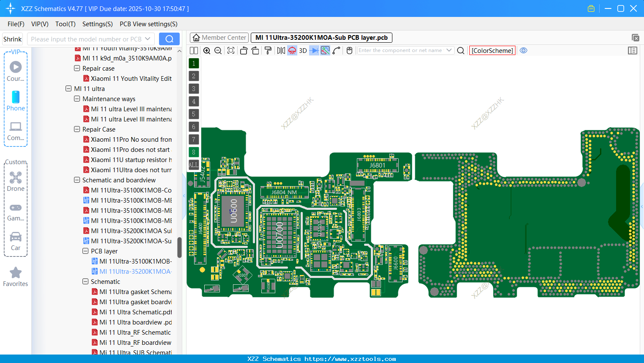Viewport: 644px width, 363px height.
Task: Click the Member Center button
Action: (x=219, y=37)
